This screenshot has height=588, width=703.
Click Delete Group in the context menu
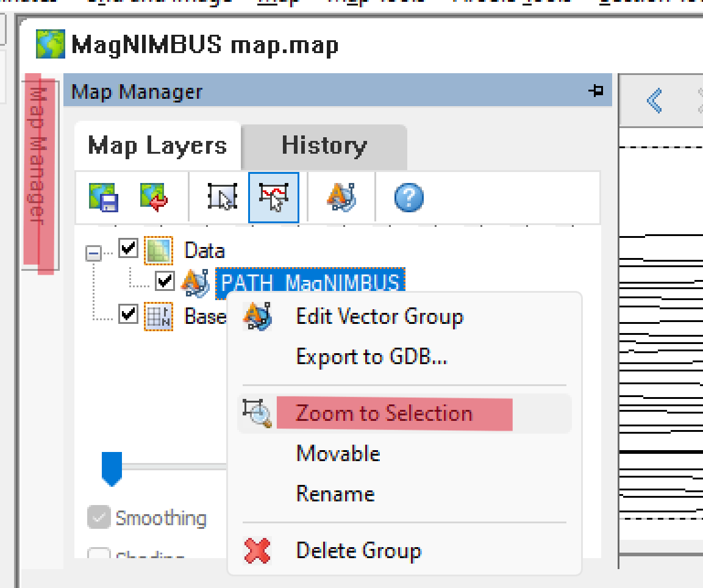click(359, 550)
